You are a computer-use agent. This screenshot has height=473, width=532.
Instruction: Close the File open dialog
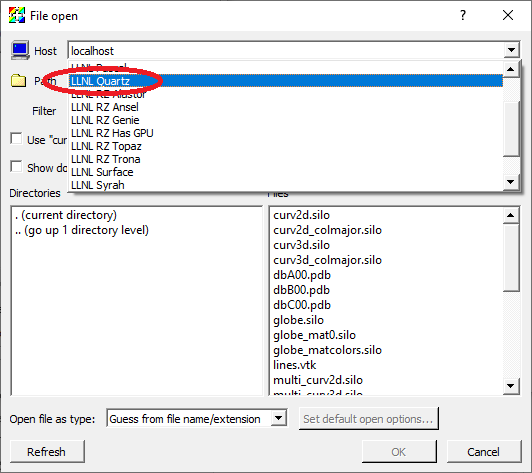pyautogui.click(x=508, y=15)
